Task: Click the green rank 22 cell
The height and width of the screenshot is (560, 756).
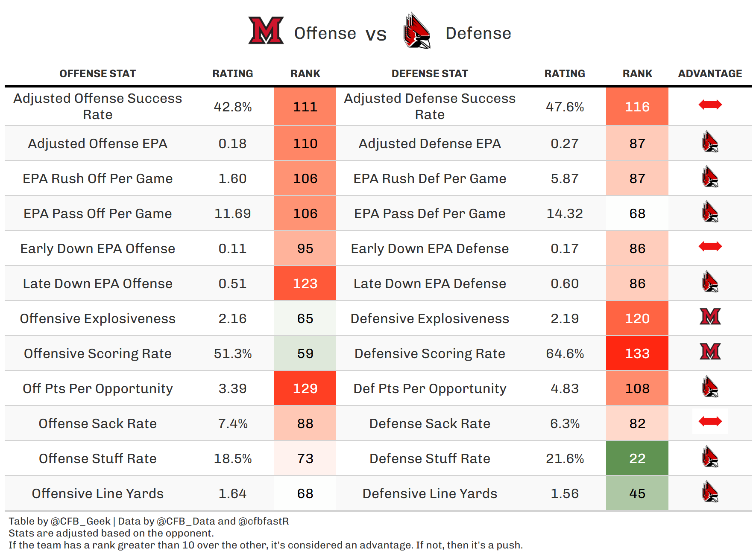Action: 637,458
